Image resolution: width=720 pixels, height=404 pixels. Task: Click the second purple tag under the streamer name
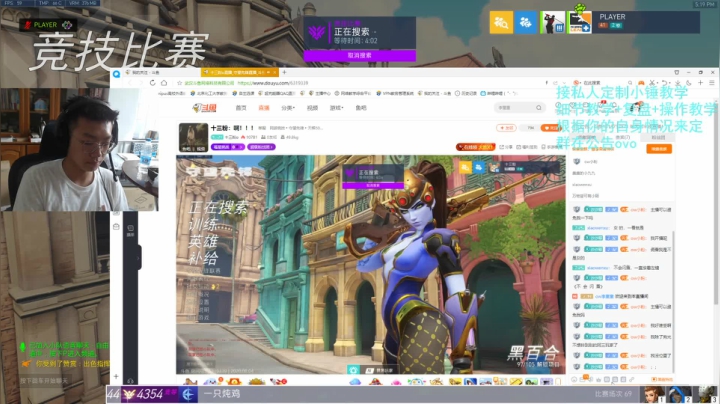tap(261, 147)
